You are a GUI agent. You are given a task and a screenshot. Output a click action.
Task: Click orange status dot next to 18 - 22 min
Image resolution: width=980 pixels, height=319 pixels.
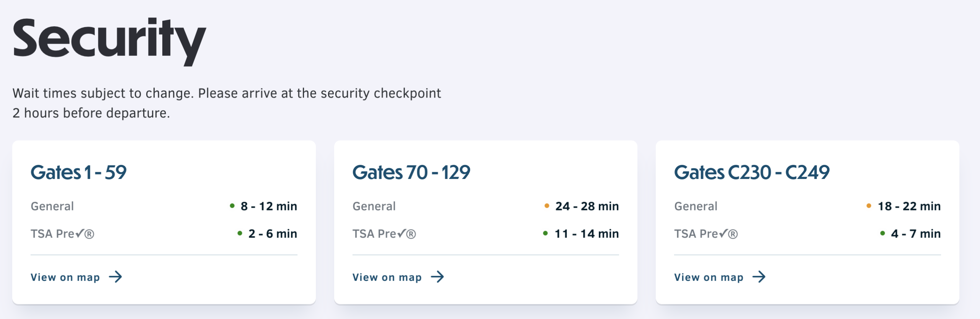(869, 206)
